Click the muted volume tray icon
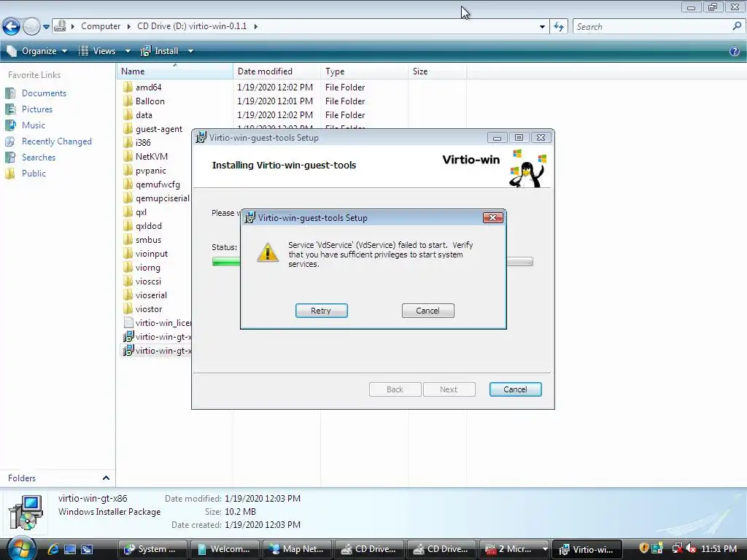747x560 pixels. tap(691, 549)
